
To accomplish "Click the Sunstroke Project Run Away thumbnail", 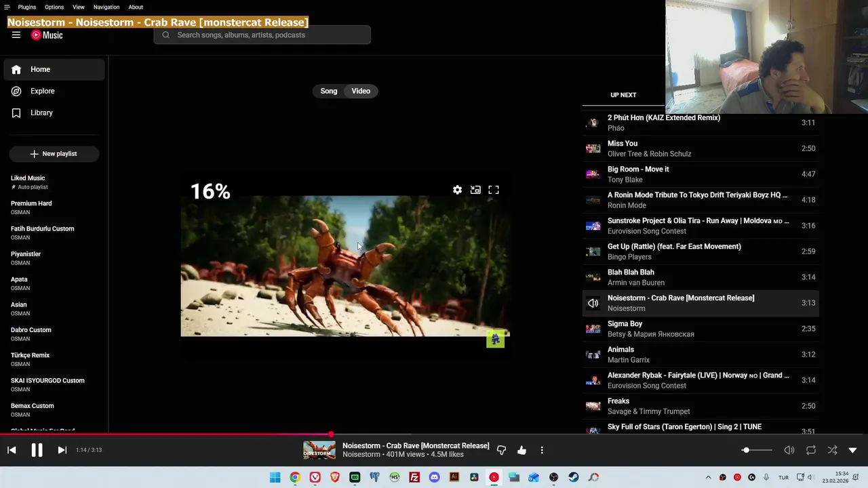I will click(593, 226).
